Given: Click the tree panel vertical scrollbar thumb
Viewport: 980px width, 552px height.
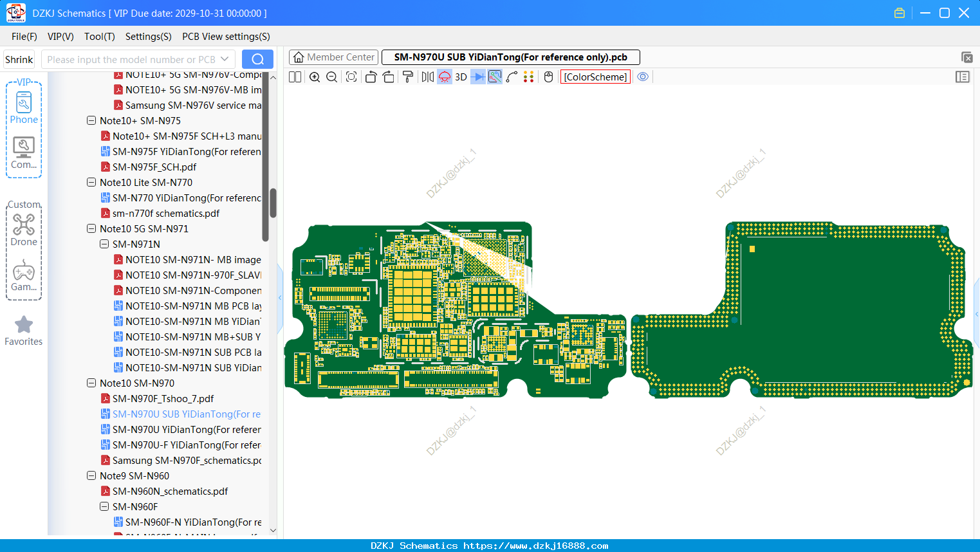Looking at the screenshot, I should coord(273,203).
